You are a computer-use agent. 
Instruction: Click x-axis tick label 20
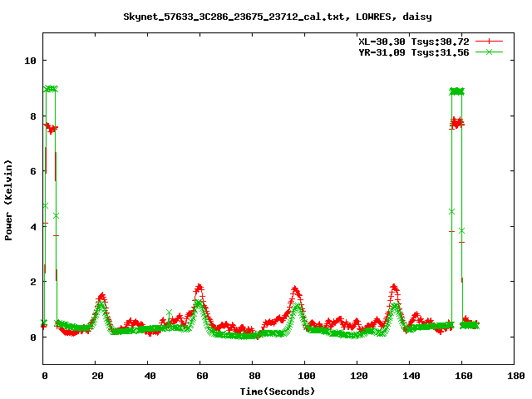[x=97, y=376]
